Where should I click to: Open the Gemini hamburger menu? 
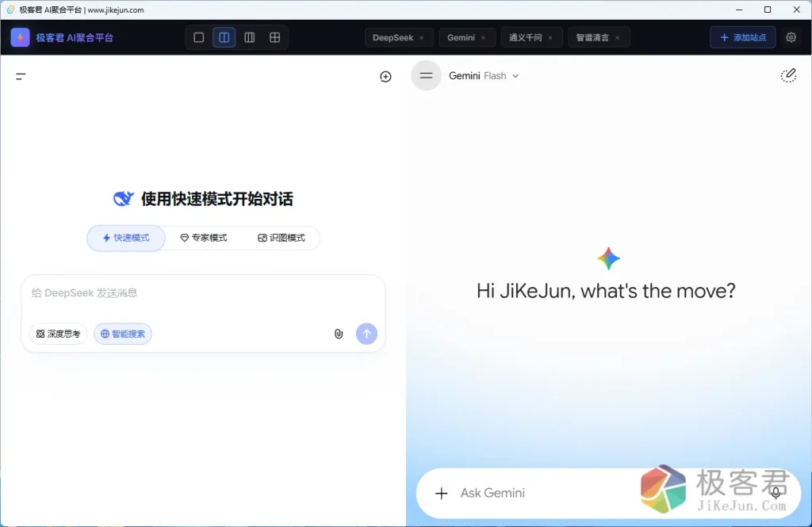426,75
